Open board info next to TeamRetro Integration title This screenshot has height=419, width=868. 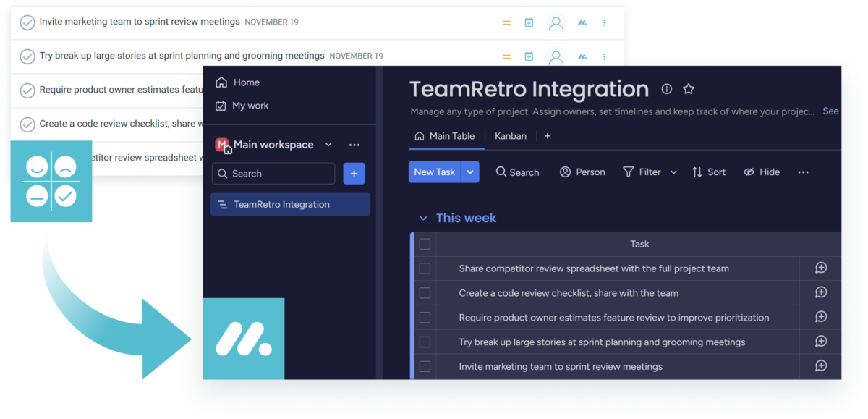pos(666,89)
